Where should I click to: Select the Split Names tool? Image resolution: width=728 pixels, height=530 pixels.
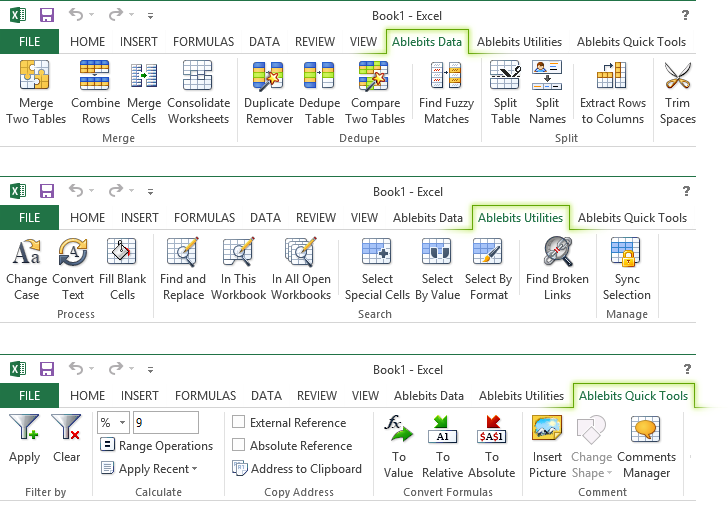click(547, 77)
